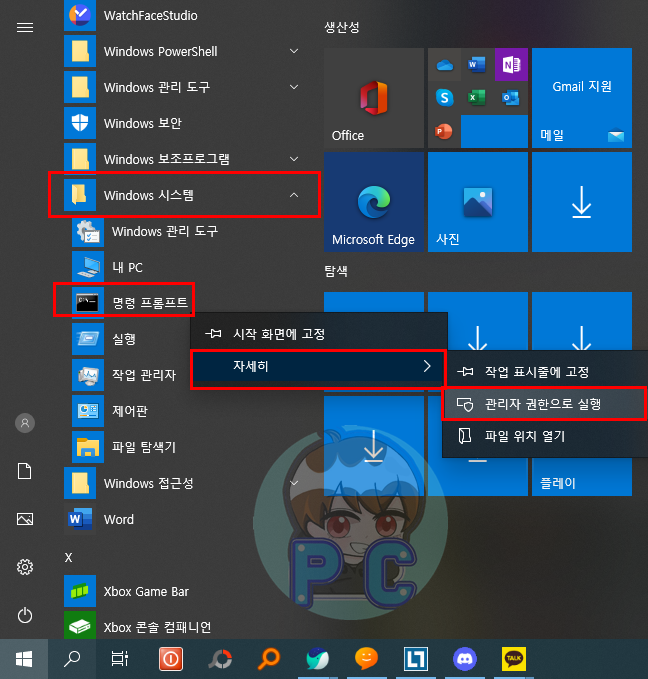
Task: Open Xbox Game Bar icon
Action: click(80, 591)
